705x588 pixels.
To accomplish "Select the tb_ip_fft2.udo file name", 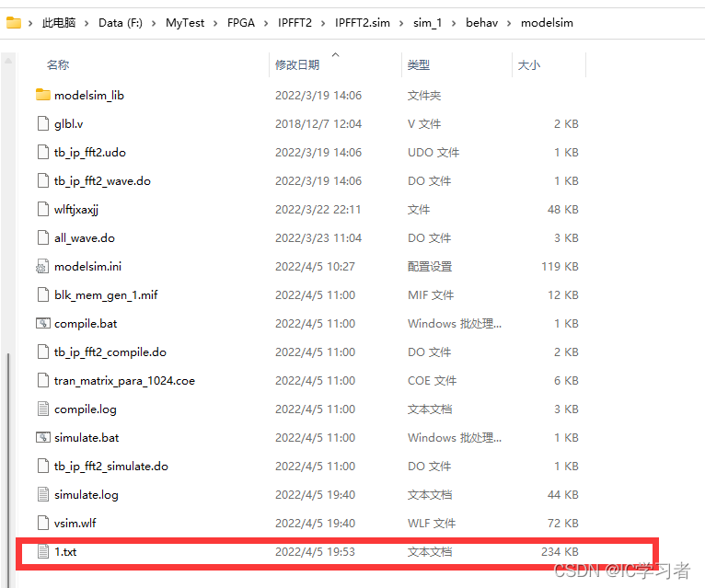I will (x=90, y=152).
